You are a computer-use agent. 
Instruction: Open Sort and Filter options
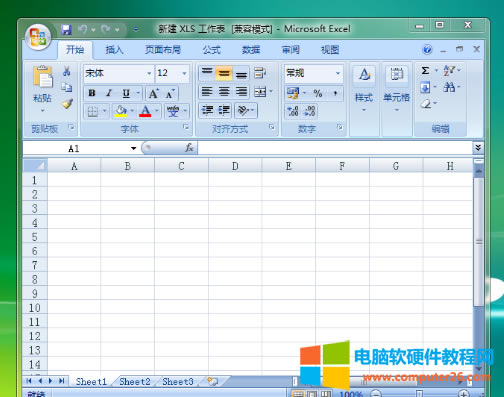[449, 71]
